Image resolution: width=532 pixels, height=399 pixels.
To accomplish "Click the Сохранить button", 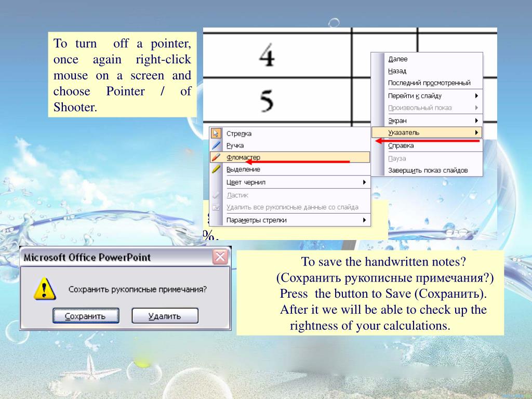I will (86, 316).
